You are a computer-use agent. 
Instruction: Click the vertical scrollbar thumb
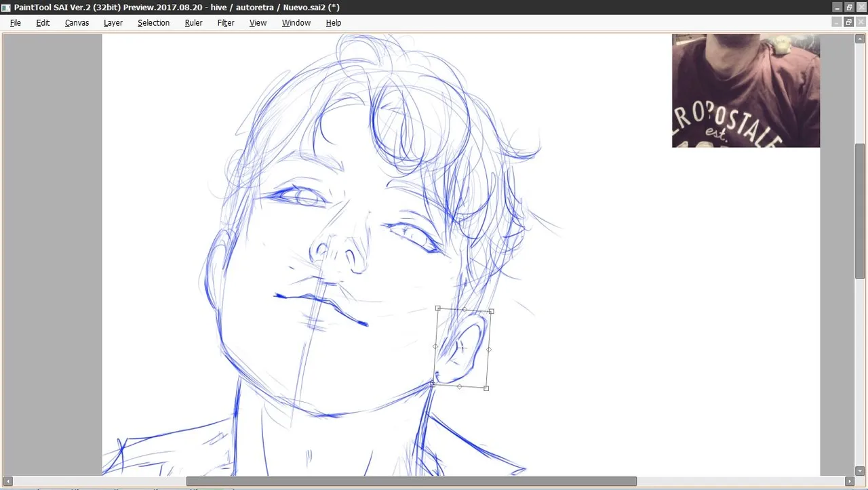[x=860, y=211]
